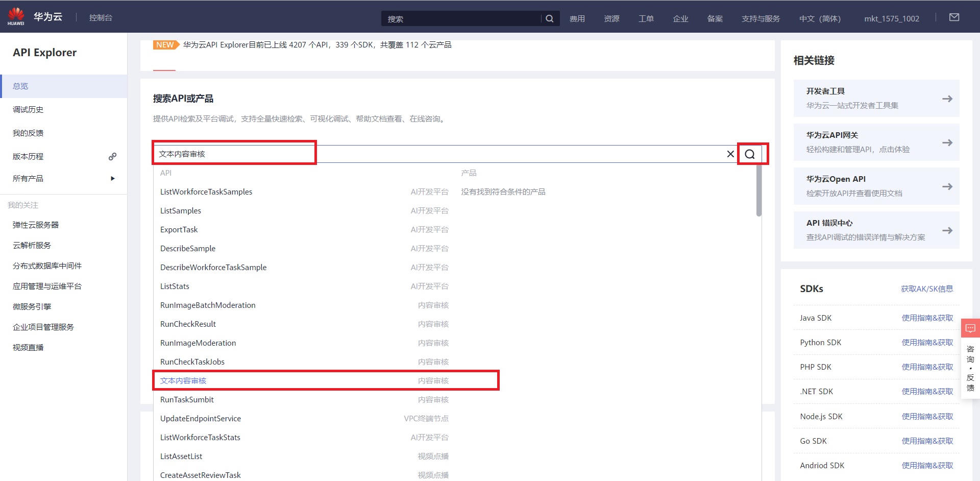Image resolution: width=980 pixels, height=481 pixels.
Task: Click 使用指南&获取 for Python SDK
Action: coord(927,342)
